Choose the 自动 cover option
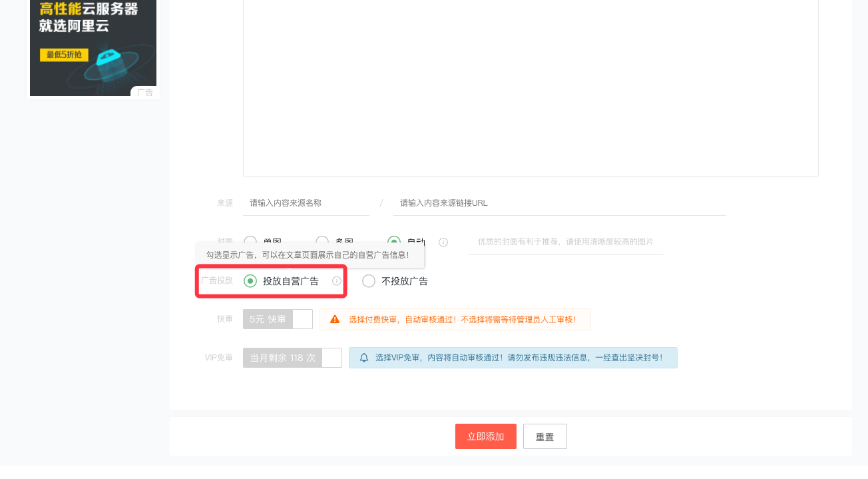This screenshot has height=479, width=868. (x=394, y=242)
